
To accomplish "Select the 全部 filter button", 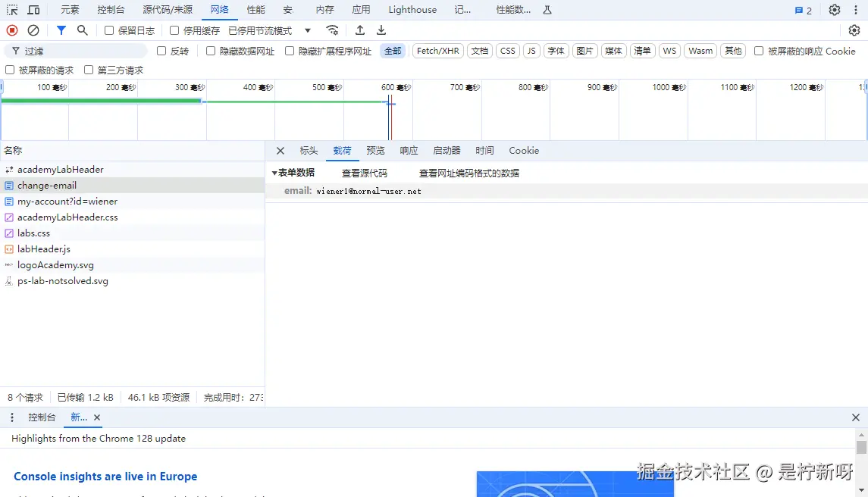I will (393, 51).
